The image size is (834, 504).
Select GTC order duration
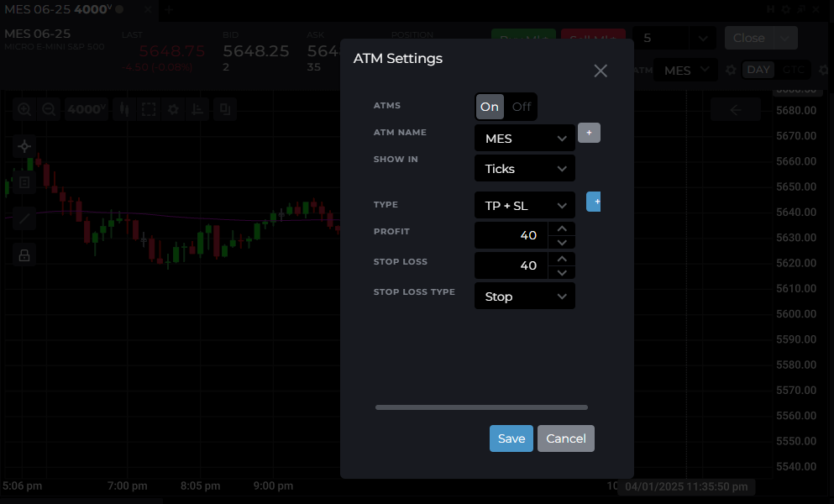pyautogui.click(x=792, y=70)
